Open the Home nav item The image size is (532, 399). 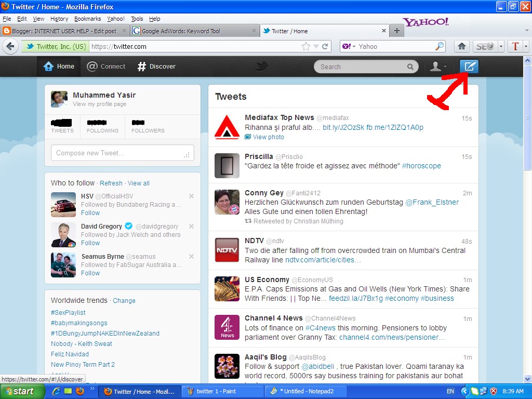point(59,66)
